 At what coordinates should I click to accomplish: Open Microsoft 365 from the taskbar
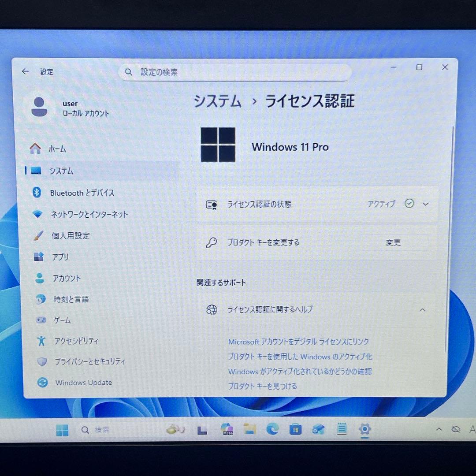[x=227, y=429]
